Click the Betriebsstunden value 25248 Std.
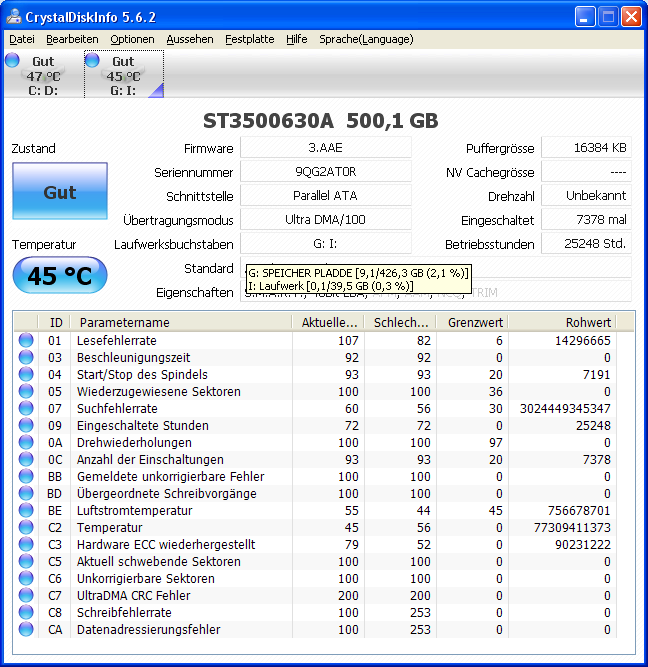This screenshot has width=648, height=667. [586, 244]
